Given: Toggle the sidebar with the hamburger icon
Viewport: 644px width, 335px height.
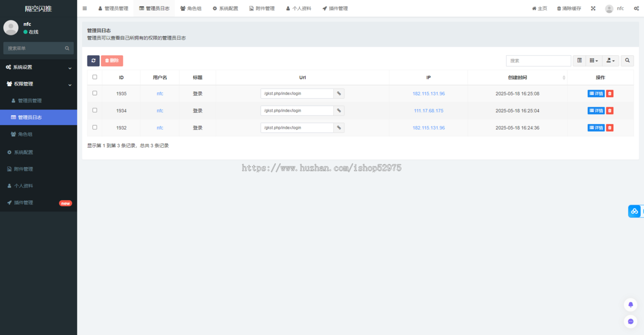Looking at the screenshot, I should [x=85, y=9].
